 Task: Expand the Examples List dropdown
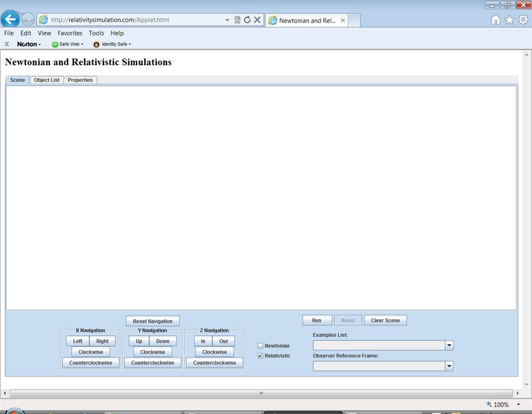point(449,345)
